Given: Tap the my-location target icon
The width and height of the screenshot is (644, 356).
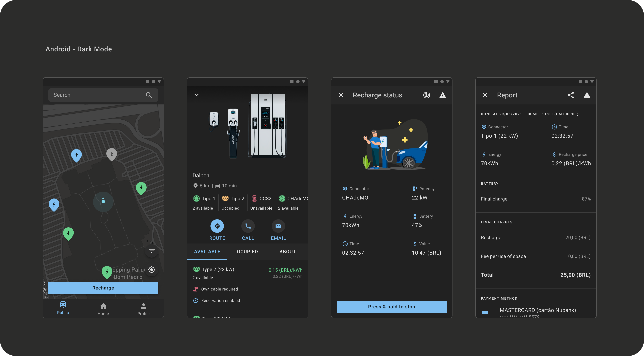Looking at the screenshot, I should click(151, 270).
